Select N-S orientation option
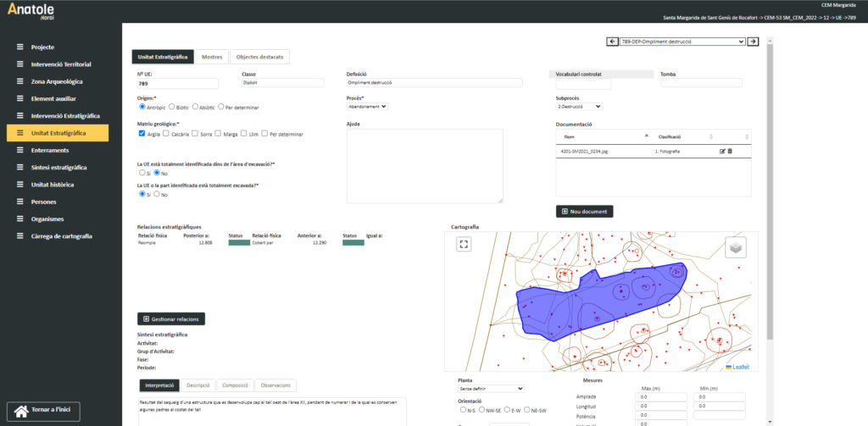 461,410
